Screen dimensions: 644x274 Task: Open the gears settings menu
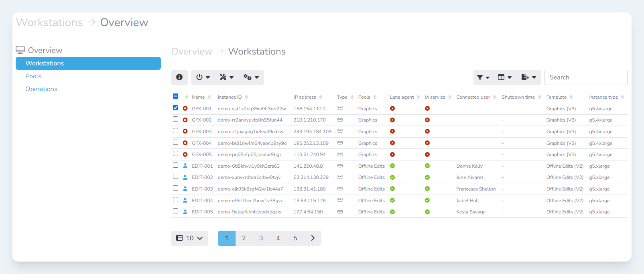click(251, 77)
